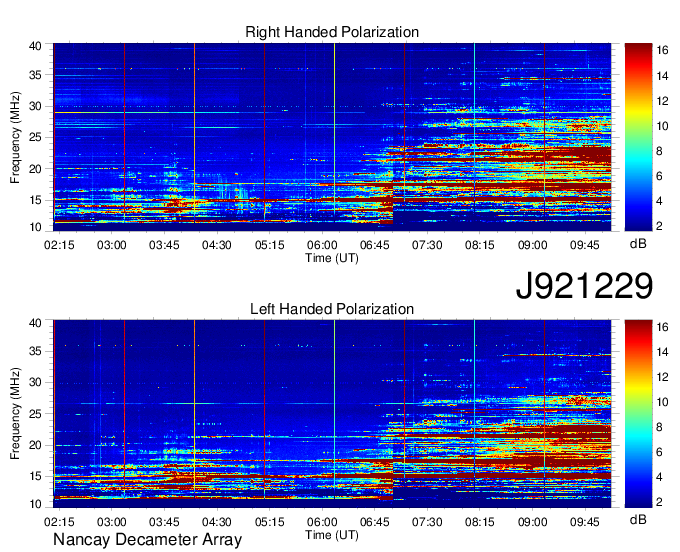
Task: Click the 20 MHz tick label on bottom plot
Action: tap(35, 446)
